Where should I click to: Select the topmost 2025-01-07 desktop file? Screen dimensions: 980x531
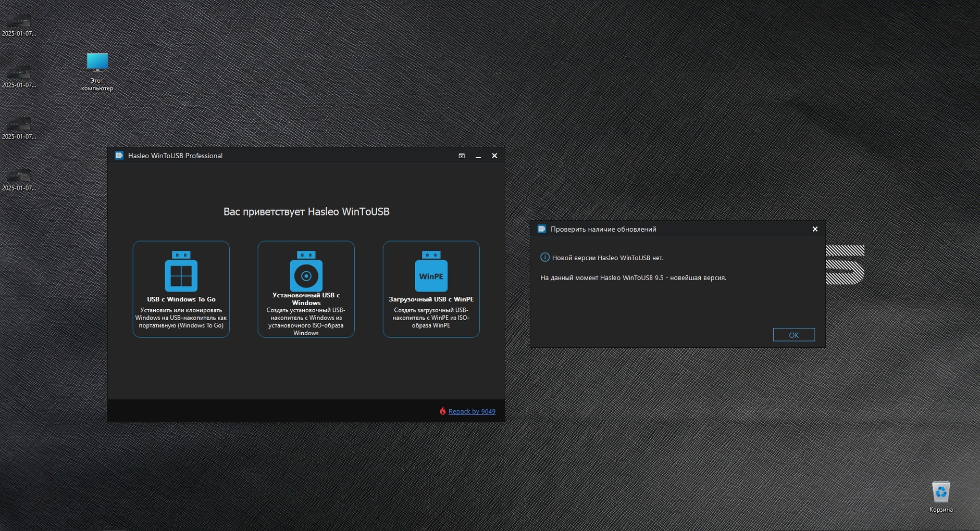pyautogui.click(x=19, y=25)
